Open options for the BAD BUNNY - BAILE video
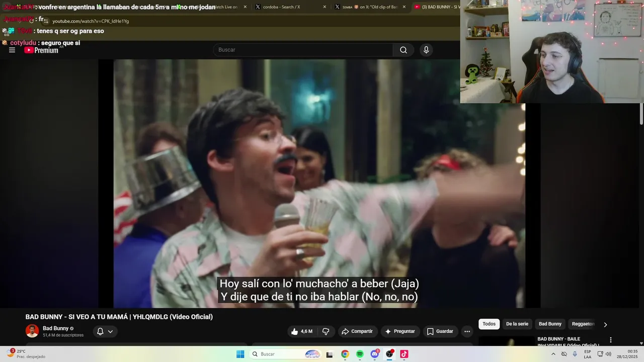Screen dimensions: 644x362 [611, 340]
